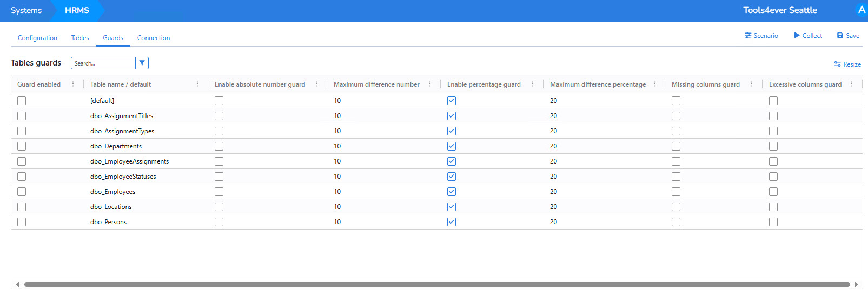The height and width of the screenshot is (300, 868).
Task: Switch to the Configuration tab
Action: (x=37, y=38)
